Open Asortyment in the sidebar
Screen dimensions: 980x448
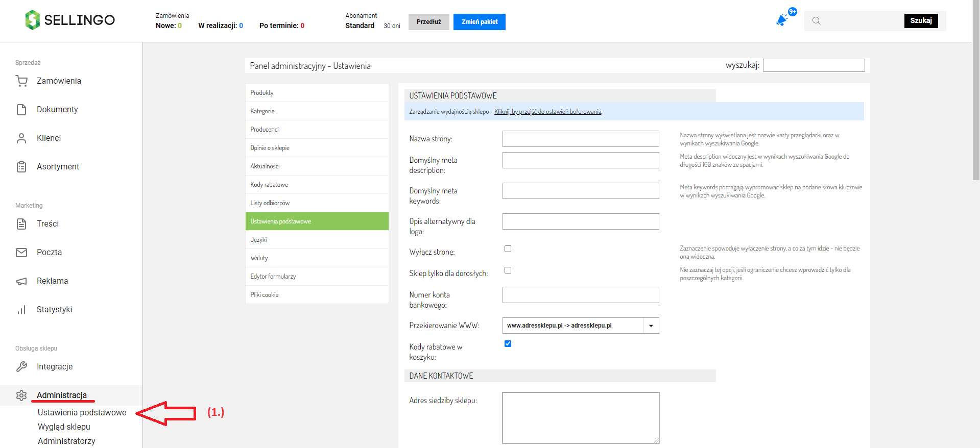pos(58,166)
